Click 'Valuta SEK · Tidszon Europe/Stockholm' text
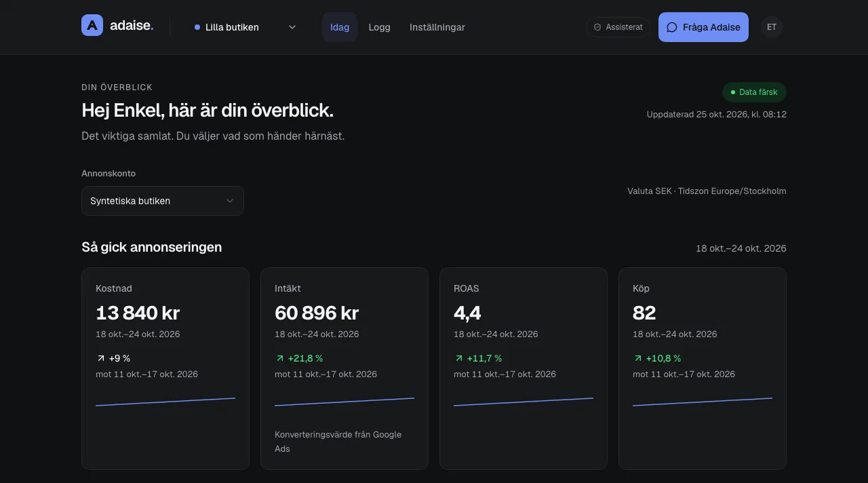The image size is (868, 483). tap(707, 191)
